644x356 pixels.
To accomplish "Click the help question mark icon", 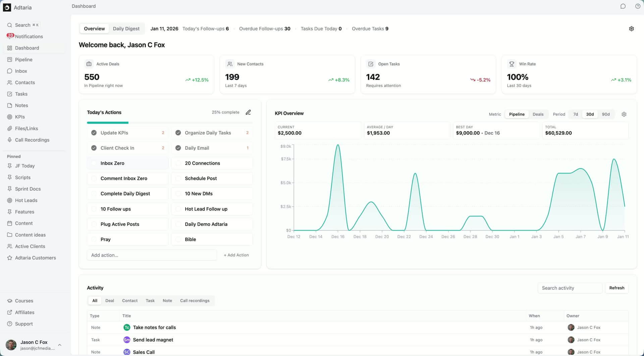I will pos(638,6).
